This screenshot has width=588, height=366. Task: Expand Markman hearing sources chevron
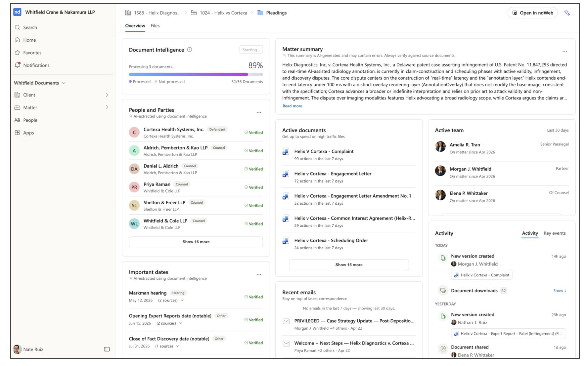(182, 300)
